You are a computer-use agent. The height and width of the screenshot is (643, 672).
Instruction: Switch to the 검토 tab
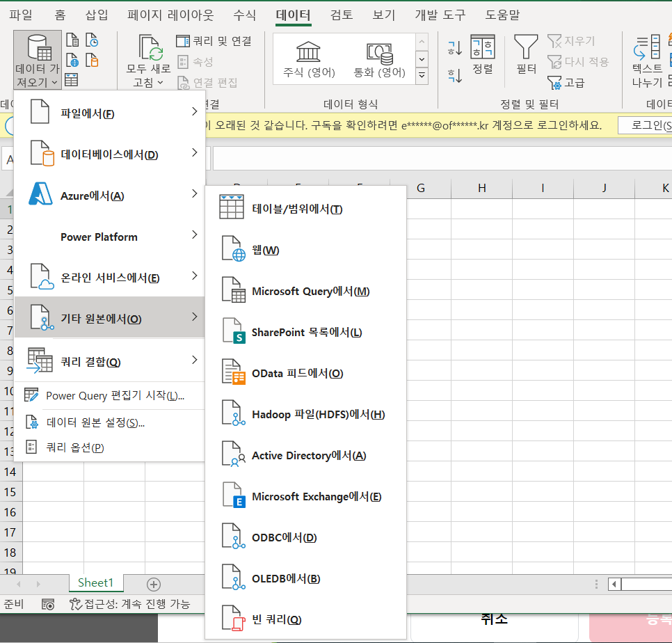click(x=341, y=15)
